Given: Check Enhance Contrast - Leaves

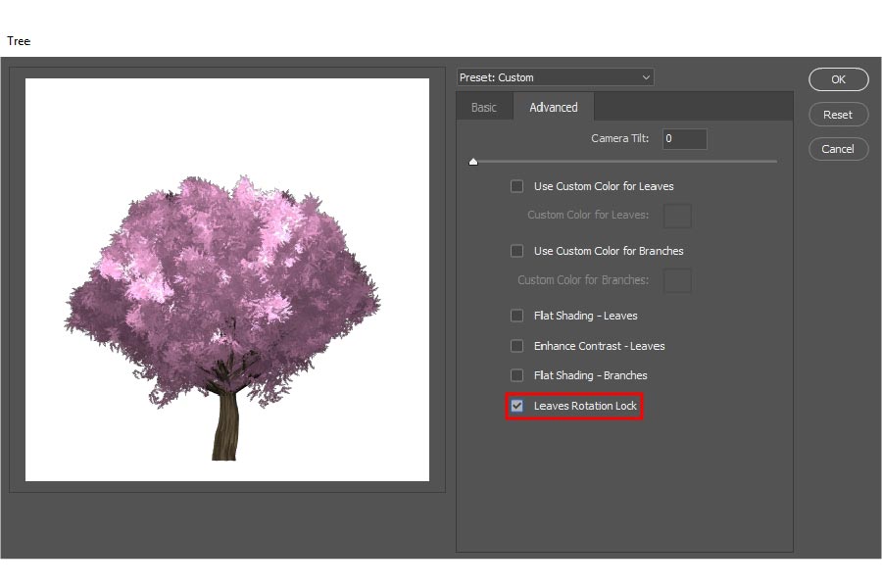Looking at the screenshot, I should pos(516,346).
